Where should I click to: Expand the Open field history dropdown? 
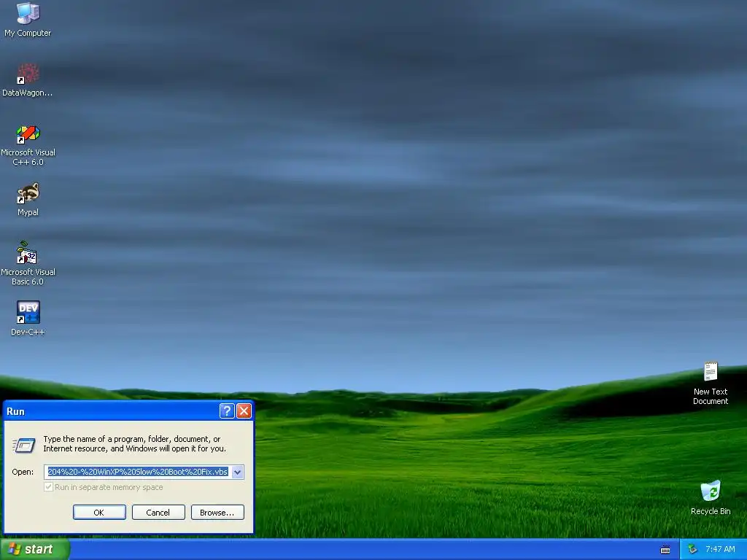coord(237,472)
